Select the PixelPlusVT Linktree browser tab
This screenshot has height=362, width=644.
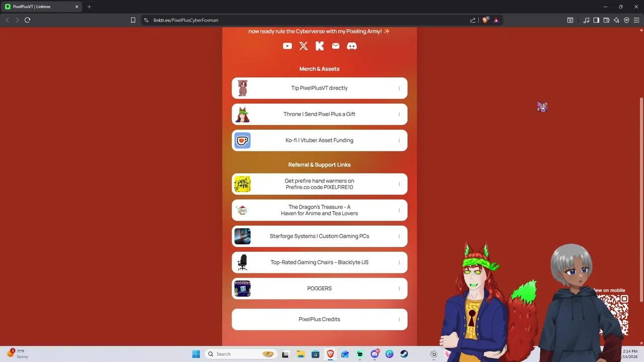point(42,7)
